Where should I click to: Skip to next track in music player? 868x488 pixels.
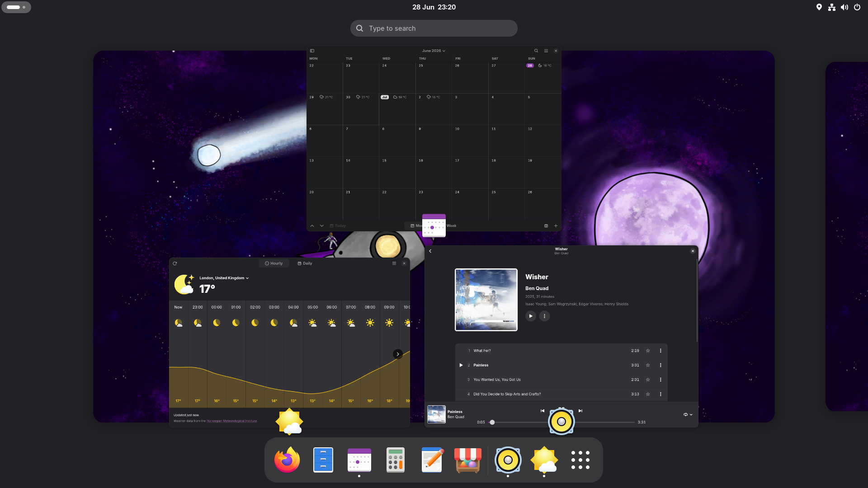pyautogui.click(x=580, y=411)
